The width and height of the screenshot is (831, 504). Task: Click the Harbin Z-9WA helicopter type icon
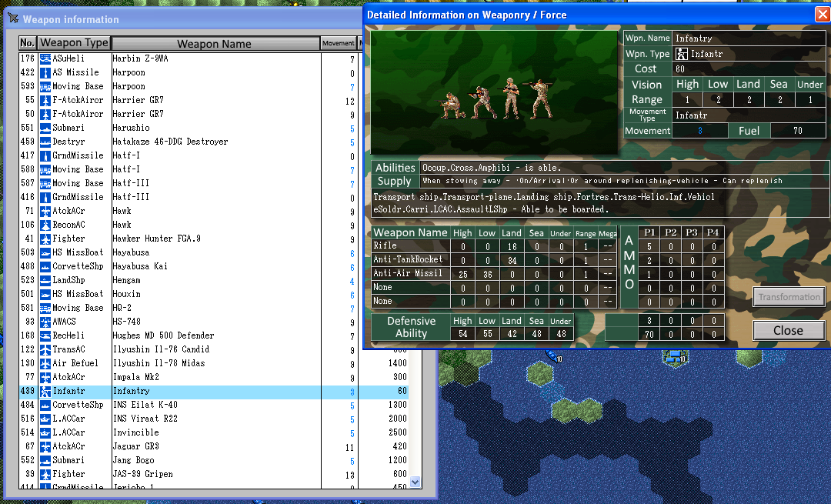pos(45,58)
